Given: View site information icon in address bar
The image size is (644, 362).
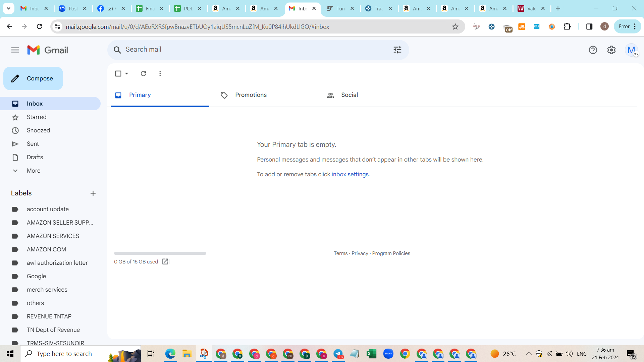Looking at the screenshot, I should pos(57,26).
